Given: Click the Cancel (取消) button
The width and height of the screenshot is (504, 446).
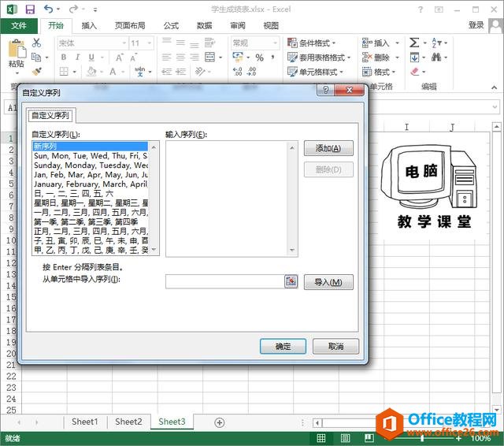Looking at the screenshot, I should coord(336,346).
